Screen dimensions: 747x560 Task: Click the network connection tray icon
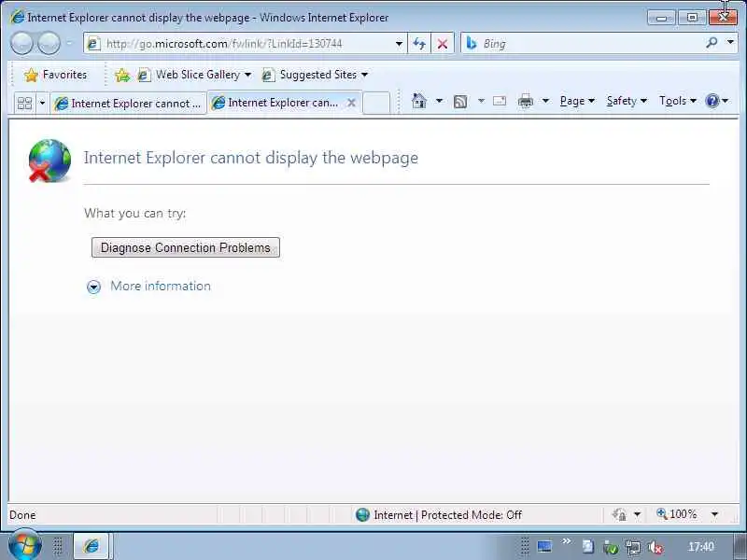pos(633,548)
